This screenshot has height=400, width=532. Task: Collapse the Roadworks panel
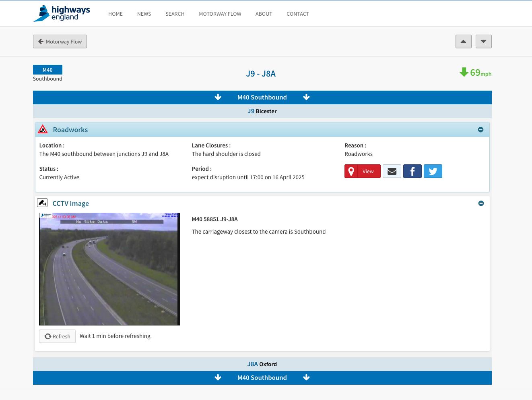tap(480, 130)
